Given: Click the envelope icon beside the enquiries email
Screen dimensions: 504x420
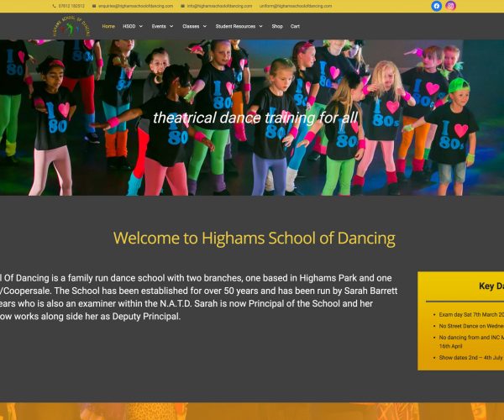Looking at the screenshot, I should (96, 6).
